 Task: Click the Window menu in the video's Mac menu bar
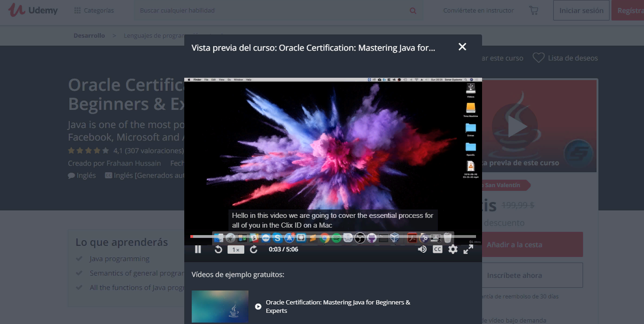238,80
